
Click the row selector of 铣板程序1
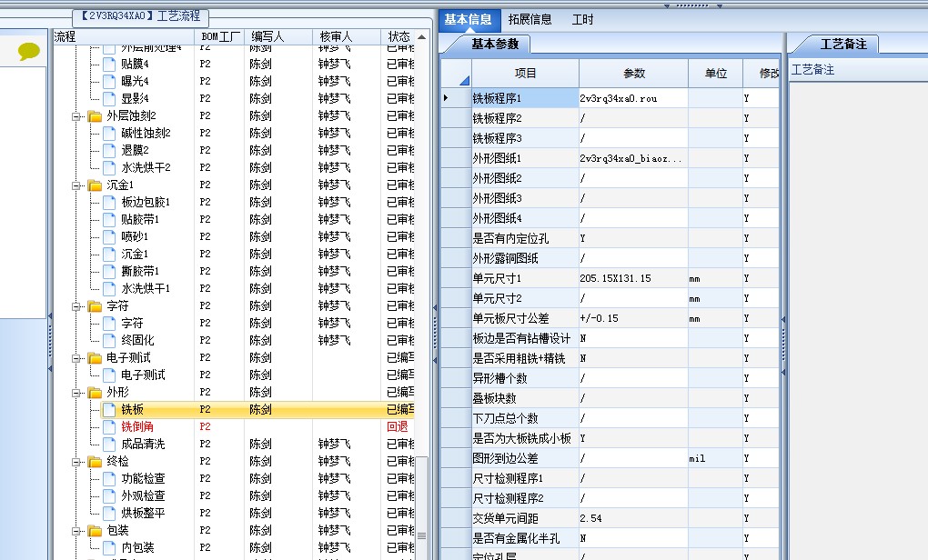pos(456,98)
